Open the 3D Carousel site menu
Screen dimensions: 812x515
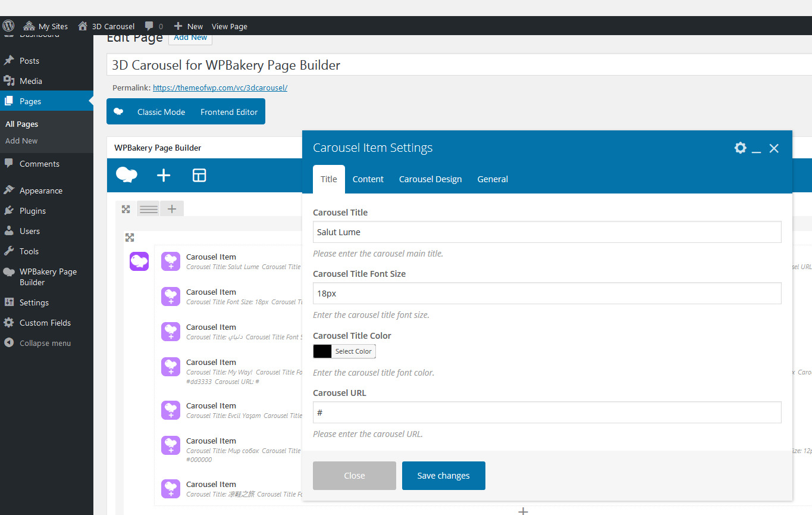106,26
